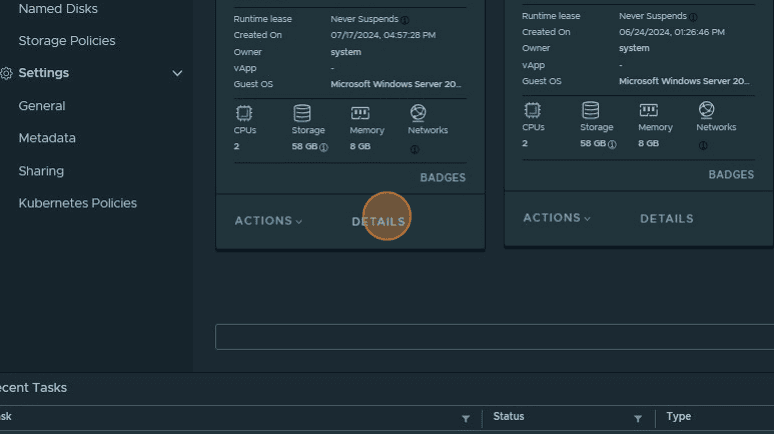Click Networks icon on 06/24/2024 VM card
This screenshot has height=434, width=774.
coord(706,110)
